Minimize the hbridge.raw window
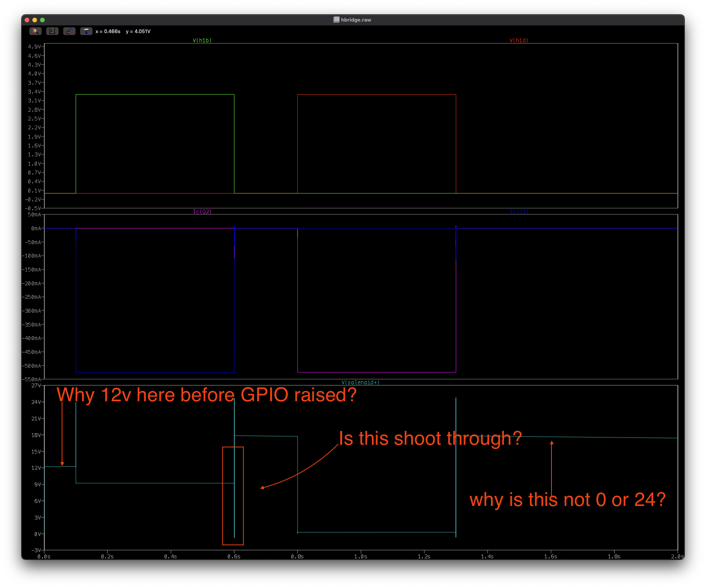 tap(35, 20)
